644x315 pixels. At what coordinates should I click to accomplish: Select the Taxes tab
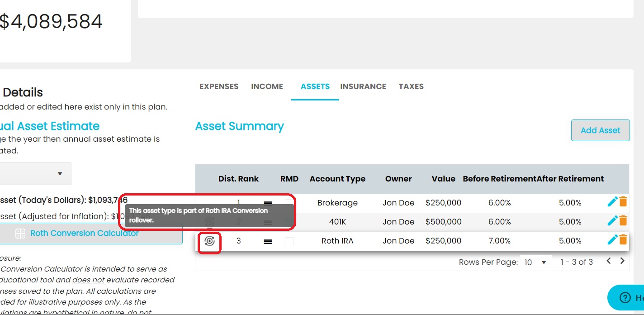(411, 86)
